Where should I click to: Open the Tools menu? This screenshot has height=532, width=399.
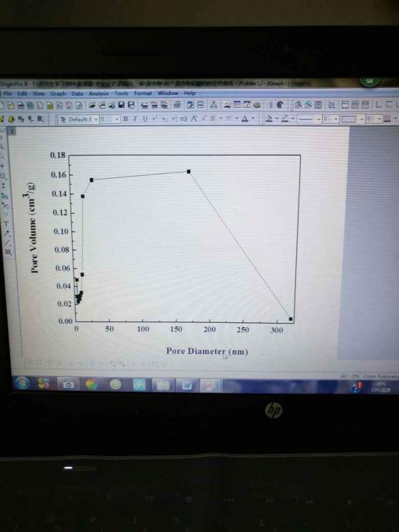[121, 93]
